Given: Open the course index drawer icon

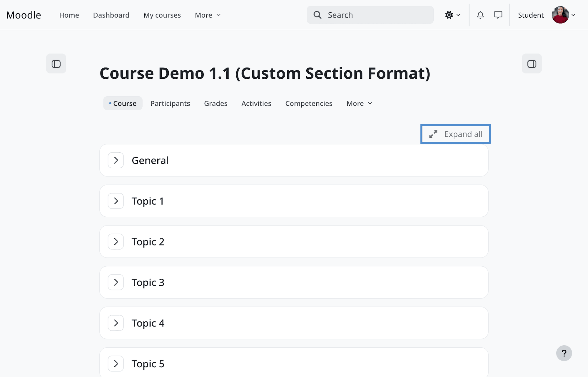Looking at the screenshot, I should point(56,64).
